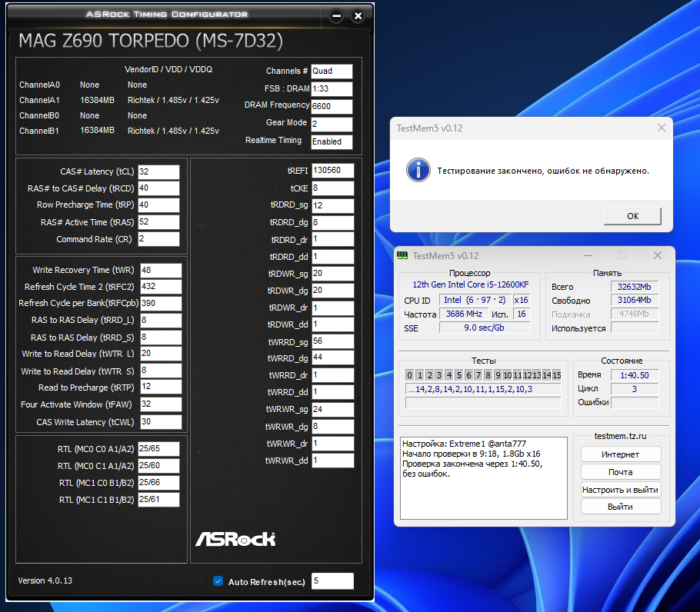Close the TestMem5 results message dialog
The height and width of the screenshot is (612, 700).
coord(662,128)
